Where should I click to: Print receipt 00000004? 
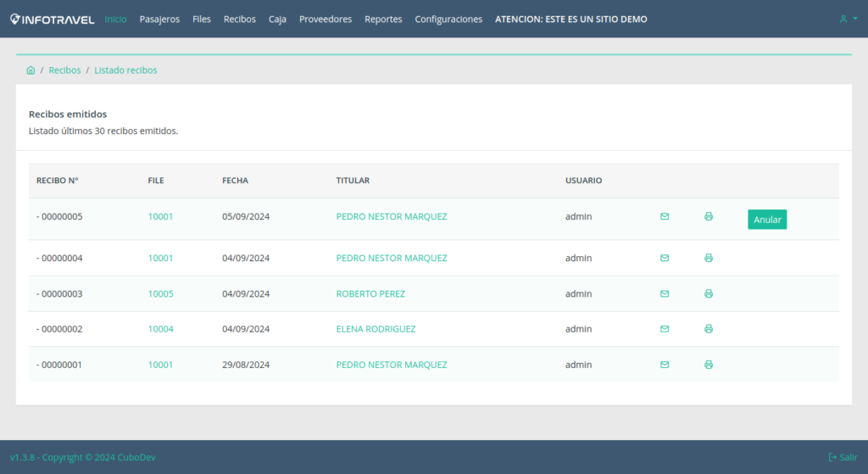click(709, 258)
